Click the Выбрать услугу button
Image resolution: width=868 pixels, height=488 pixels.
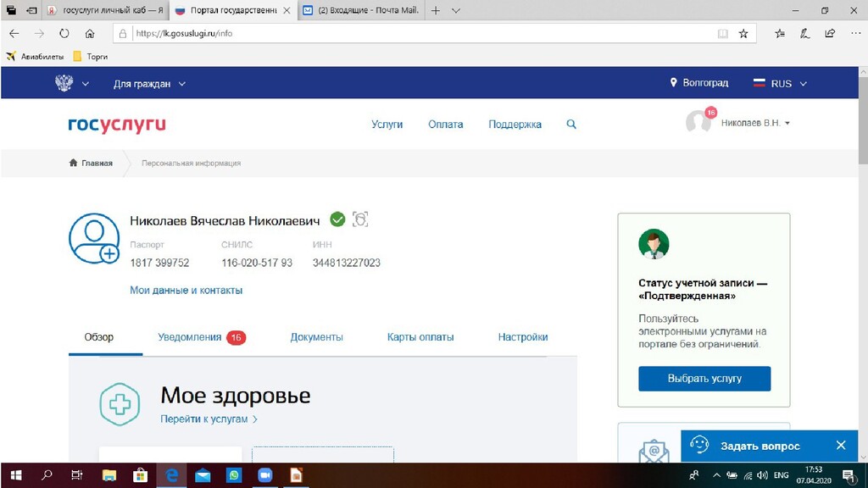click(704, 379)
